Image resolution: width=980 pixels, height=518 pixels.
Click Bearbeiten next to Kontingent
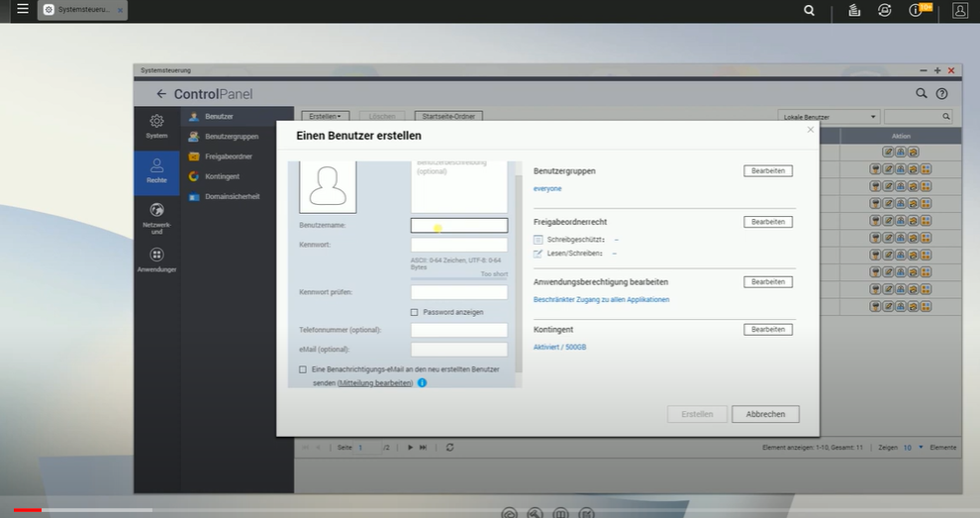coord(768,329)
